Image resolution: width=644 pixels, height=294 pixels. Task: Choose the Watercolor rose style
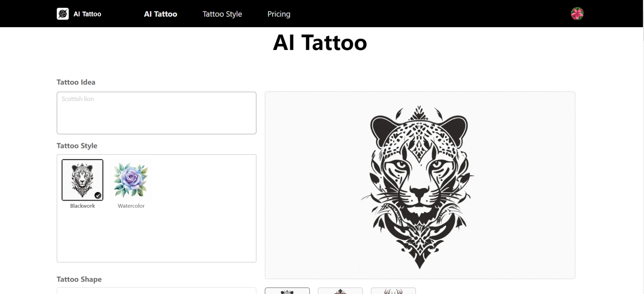[x=131, y=180]
